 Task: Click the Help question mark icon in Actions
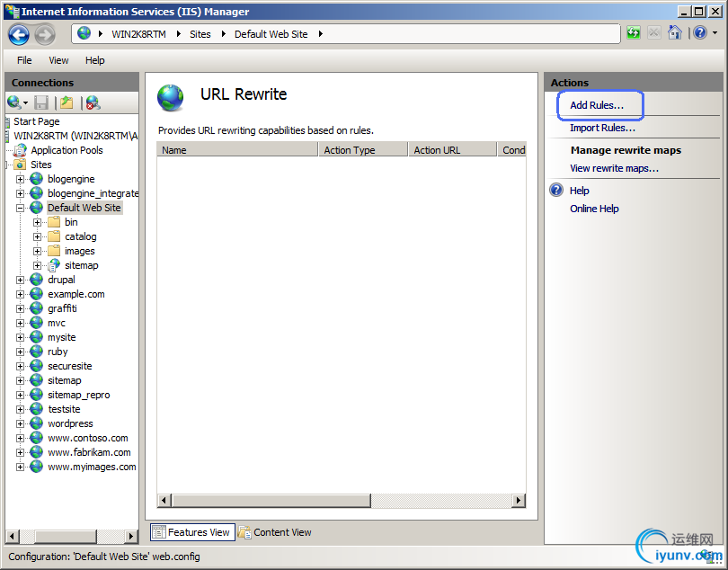[x=556, y=190]
